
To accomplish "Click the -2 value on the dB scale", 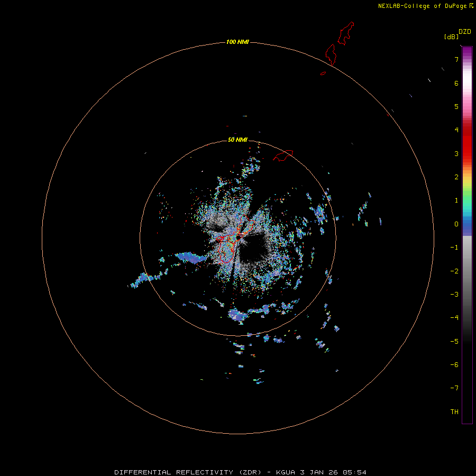I will [x=454, y=271].
